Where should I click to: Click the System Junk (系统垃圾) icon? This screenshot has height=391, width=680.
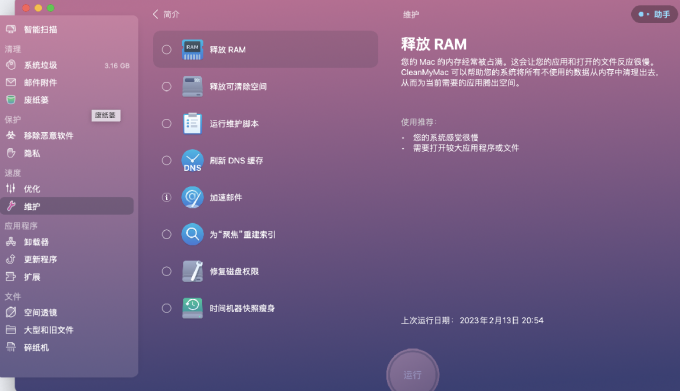11,65
